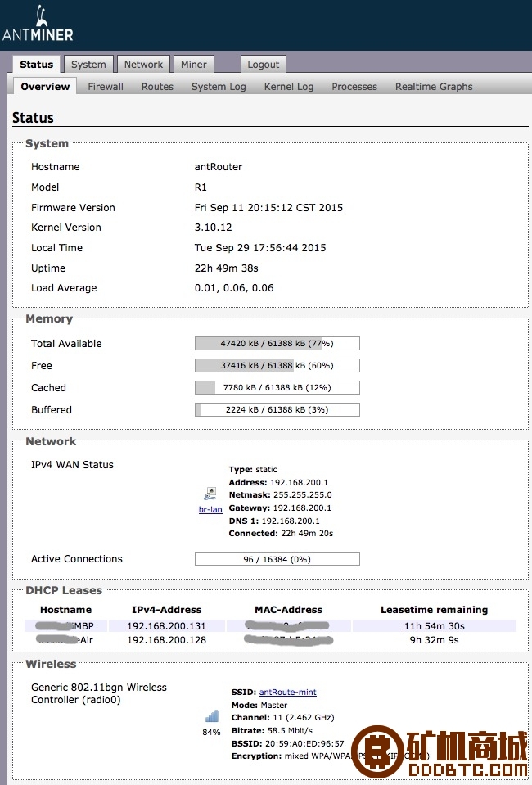Click the Hostname column header
The height and width of the screenshot is (785, 532).
[65, 610]
